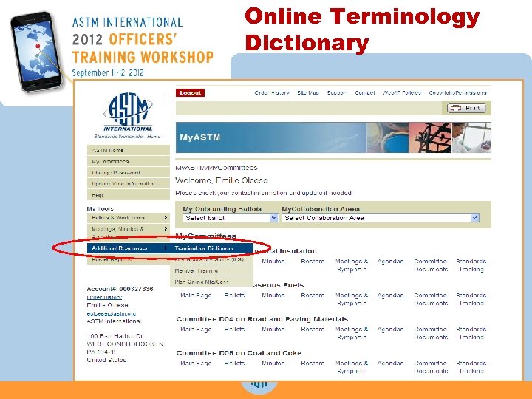Viewport: 532px width, 399px height.
Task: Choose Plan Online Mtg/Conf menu entry
Action: pyautogui.click(x=212, y=282)
